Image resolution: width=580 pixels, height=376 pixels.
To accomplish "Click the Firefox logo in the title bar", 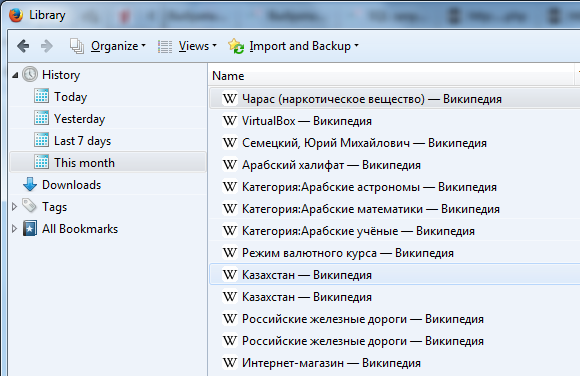I will point(16,15).
